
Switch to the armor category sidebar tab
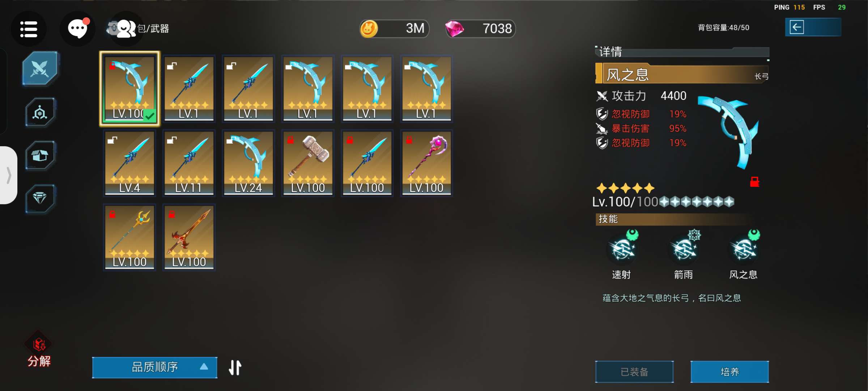[40, 113]
